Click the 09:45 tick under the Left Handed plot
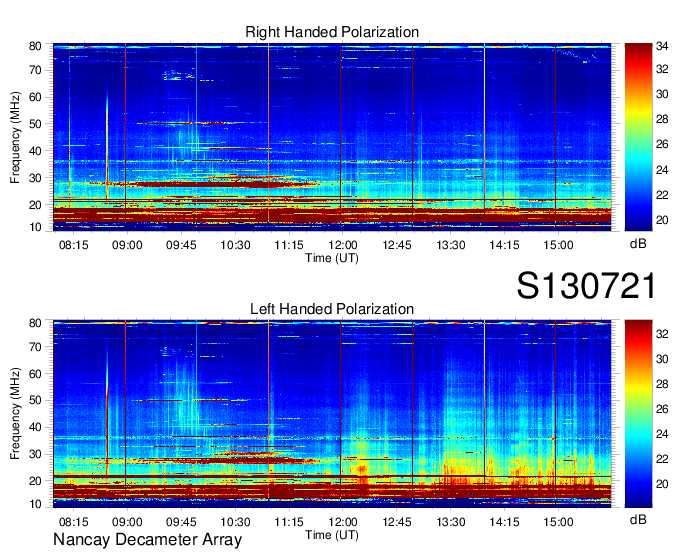680x552 pixels. tap(181, 522)
